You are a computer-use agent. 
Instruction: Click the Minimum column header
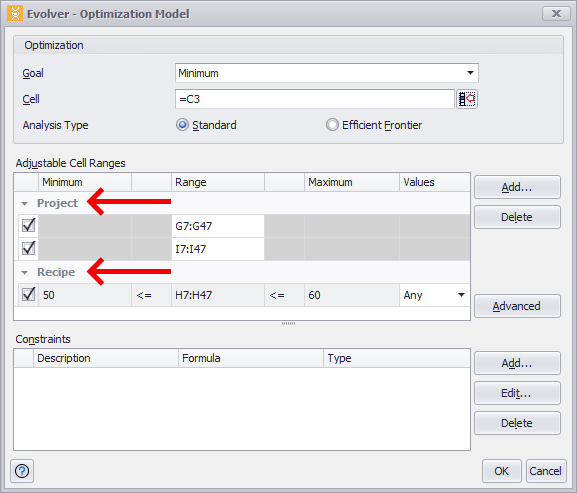(x=85, y=182)
